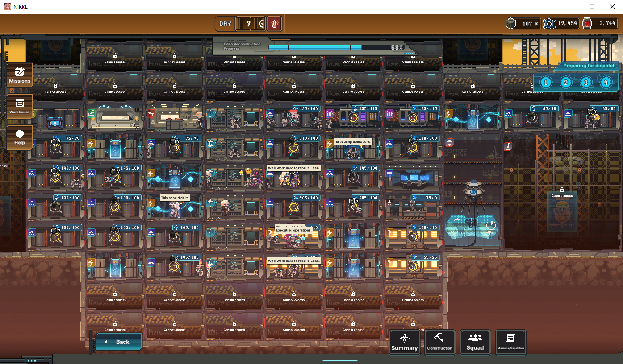Click the red thermometer temperature icon

tap(274, 24)
